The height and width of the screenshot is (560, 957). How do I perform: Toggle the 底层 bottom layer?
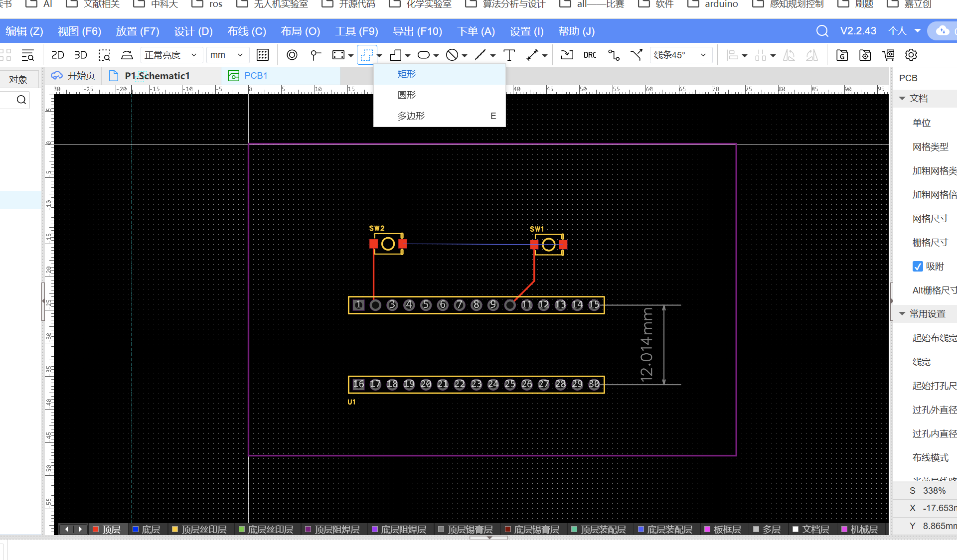point(150,529)
